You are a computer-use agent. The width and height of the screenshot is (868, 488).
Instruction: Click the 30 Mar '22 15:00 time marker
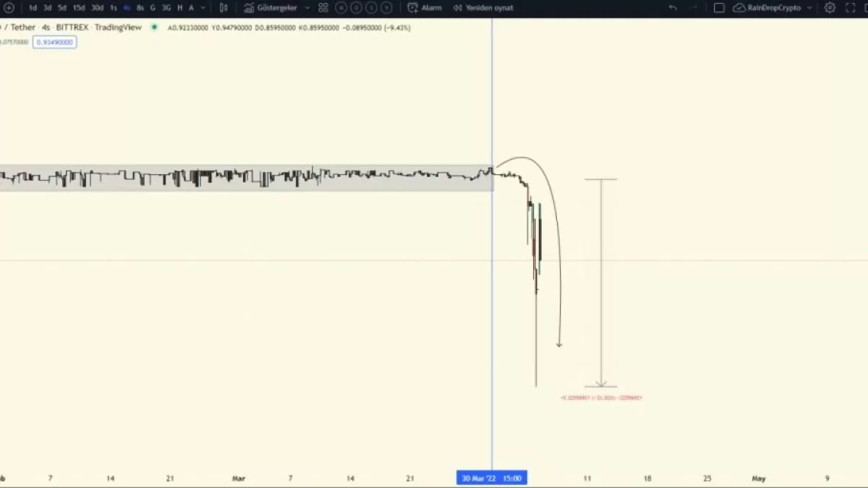tap(492, 478)
